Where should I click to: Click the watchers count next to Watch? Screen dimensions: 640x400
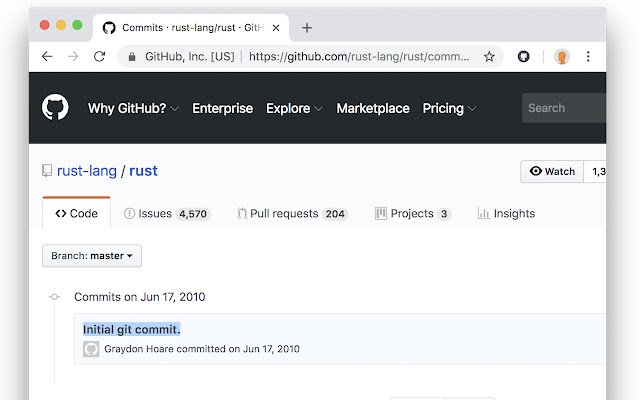[x=596, y=171]
